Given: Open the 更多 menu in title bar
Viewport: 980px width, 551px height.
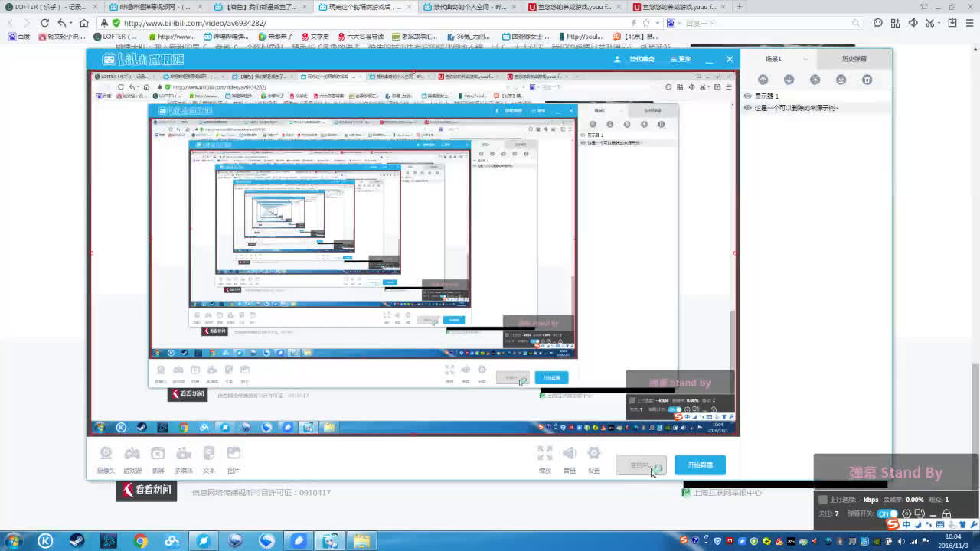Looking at the screenshot, I should click(x=680, y=59).
